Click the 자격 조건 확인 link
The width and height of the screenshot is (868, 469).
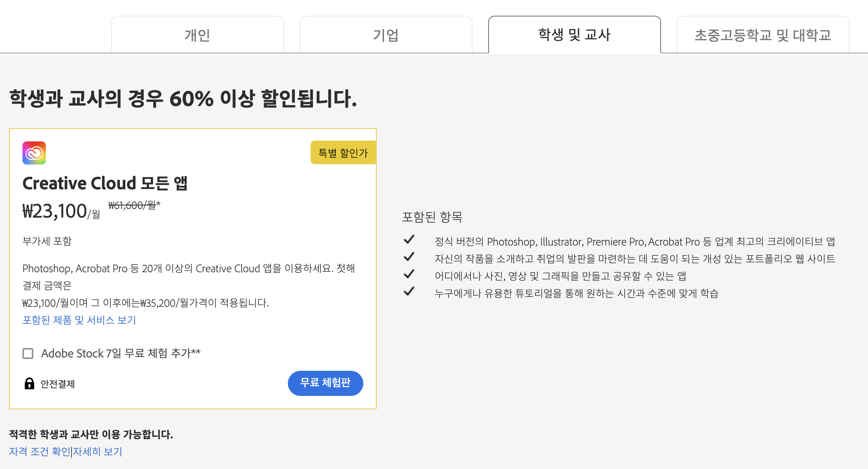coord(40,452)
